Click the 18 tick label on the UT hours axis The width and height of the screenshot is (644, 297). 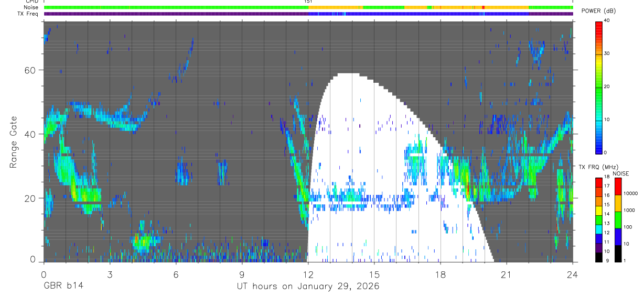tap(440, 274)
